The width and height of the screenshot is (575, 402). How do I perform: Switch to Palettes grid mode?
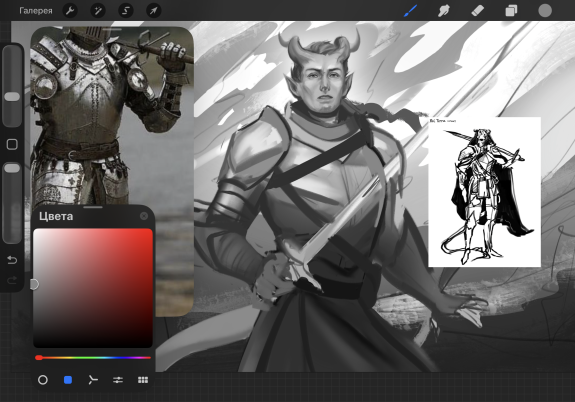point(143,380)
